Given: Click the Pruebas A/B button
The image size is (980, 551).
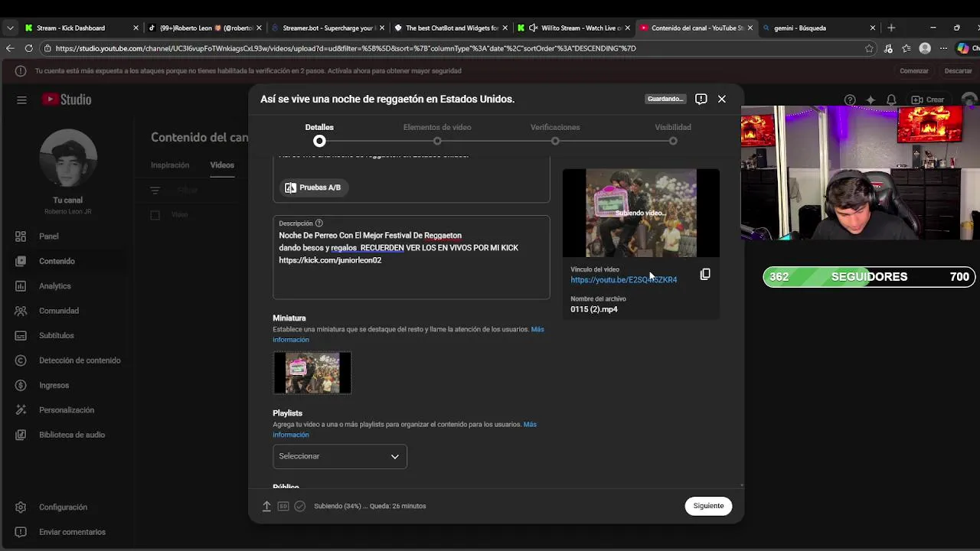Looking at the screenshot, I should tap(312, 187).
